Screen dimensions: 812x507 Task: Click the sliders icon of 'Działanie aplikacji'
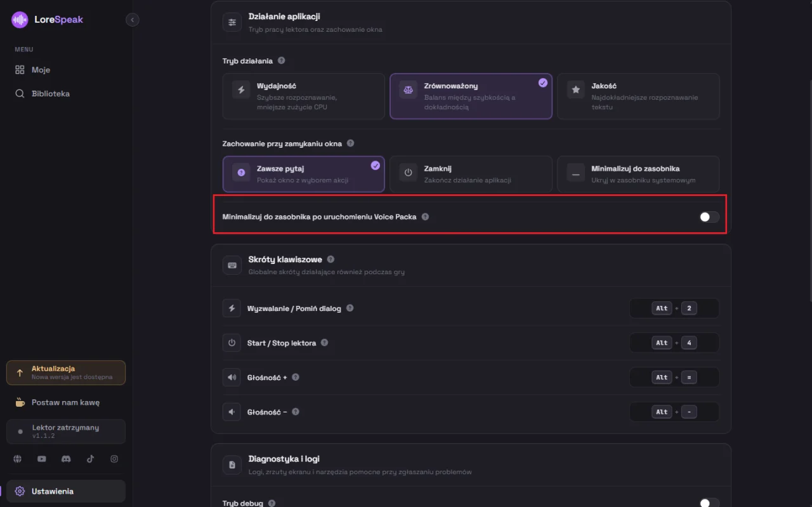232,22
